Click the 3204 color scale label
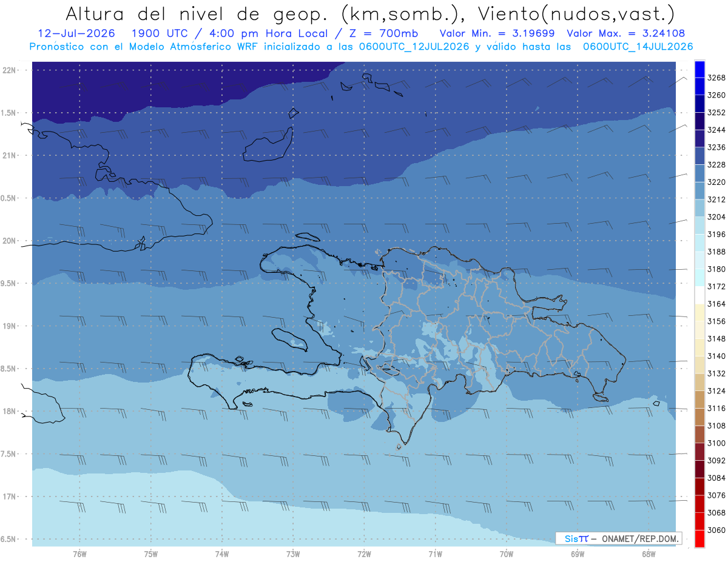The height and width of the screenshot is (562, 728). [x=716, y=216]
